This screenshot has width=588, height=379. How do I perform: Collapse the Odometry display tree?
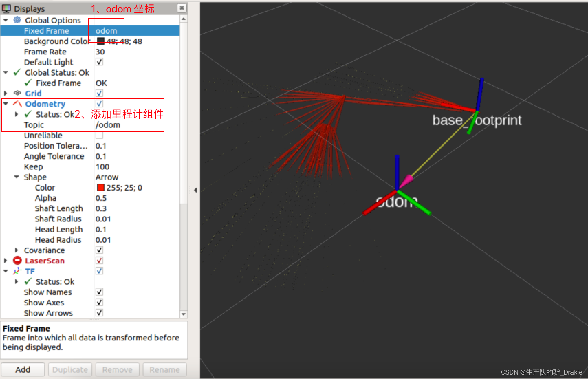pos(6,104)
